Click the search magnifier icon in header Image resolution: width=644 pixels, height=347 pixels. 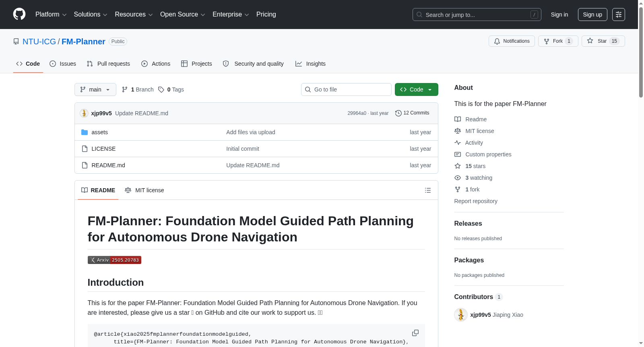[x=419, y=15]
